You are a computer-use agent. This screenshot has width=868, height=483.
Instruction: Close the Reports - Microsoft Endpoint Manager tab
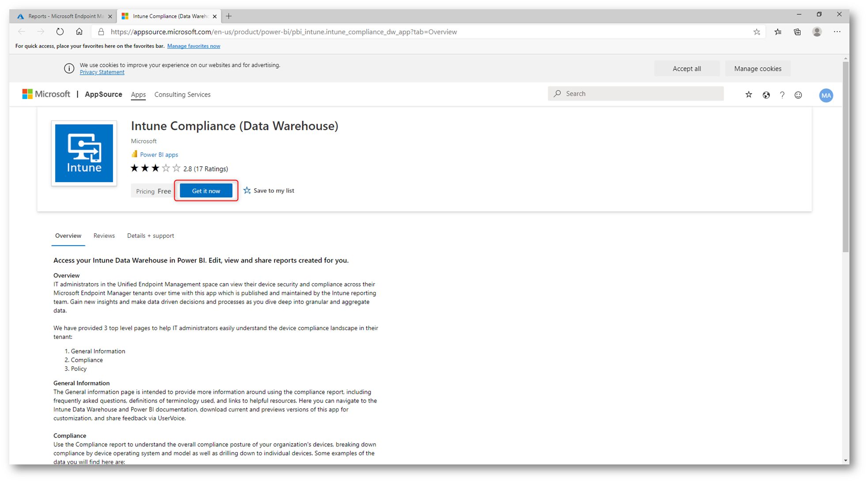click(x=110, y=16)
